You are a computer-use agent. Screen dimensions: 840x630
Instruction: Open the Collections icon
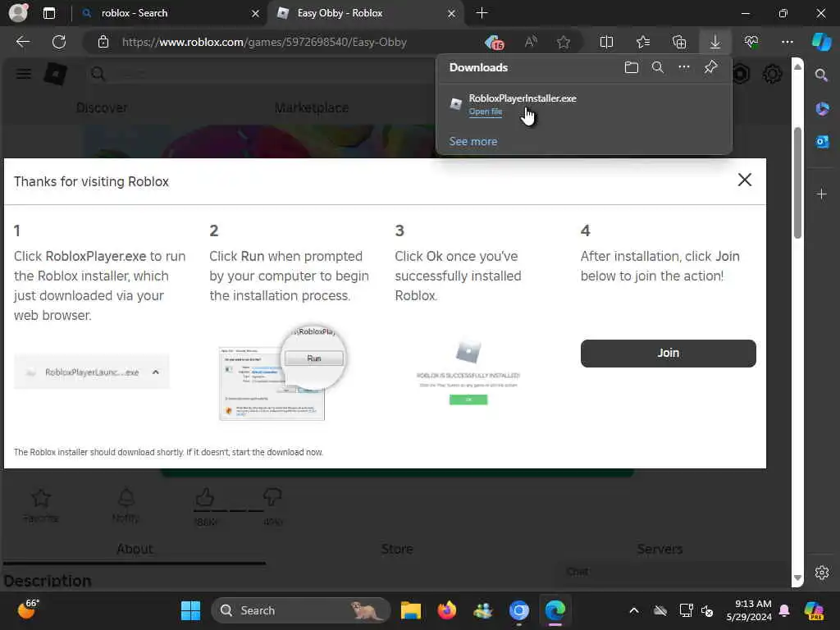(x=679, y=42)
